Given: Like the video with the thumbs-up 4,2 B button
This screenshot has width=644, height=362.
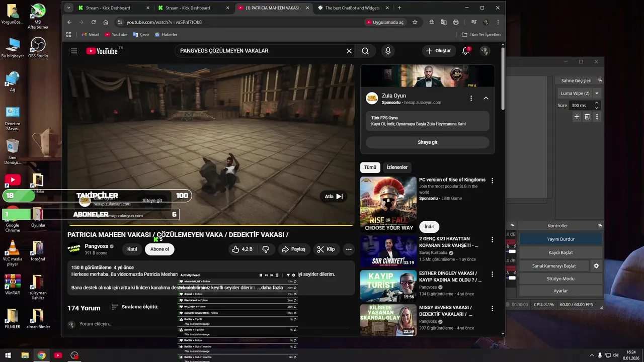Looking at the screenshot, I should pyautogui.click(x=242, y=249).
